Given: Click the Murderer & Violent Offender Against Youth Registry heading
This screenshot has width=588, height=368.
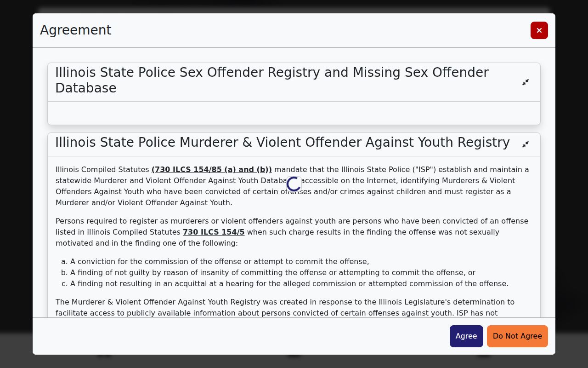Looking at the screenshot, I should tap(283, 143).
